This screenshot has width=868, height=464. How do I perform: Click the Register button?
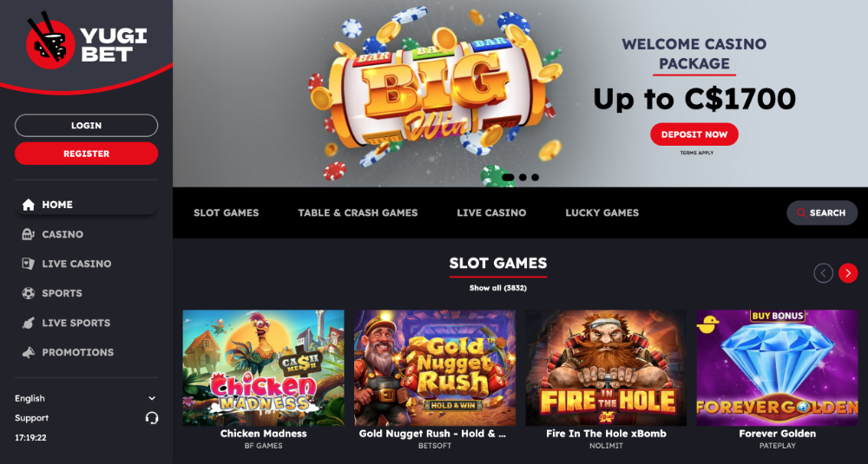tap(86, 154)
